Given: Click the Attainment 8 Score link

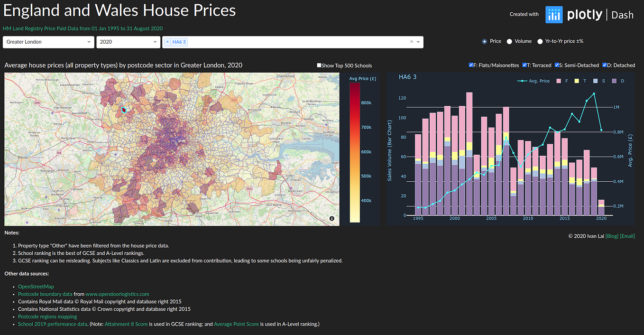Looking at the screenshot, I should (126, 324).
